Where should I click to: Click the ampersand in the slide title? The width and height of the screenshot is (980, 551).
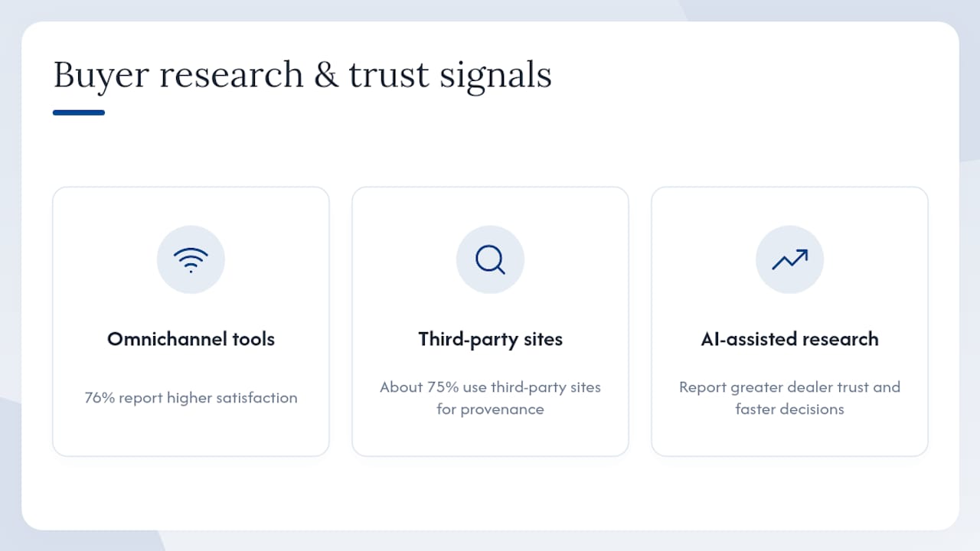[x=326, y=76]
